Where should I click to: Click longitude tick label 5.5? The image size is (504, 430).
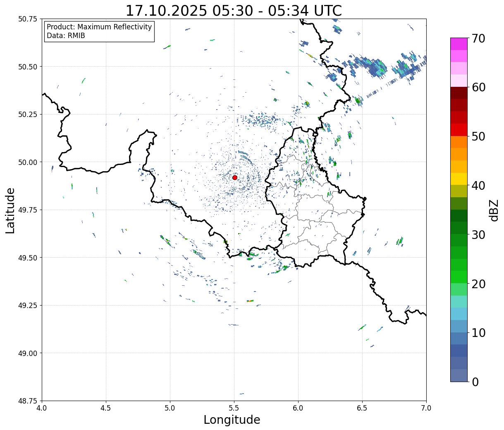[x=234, y=408]
